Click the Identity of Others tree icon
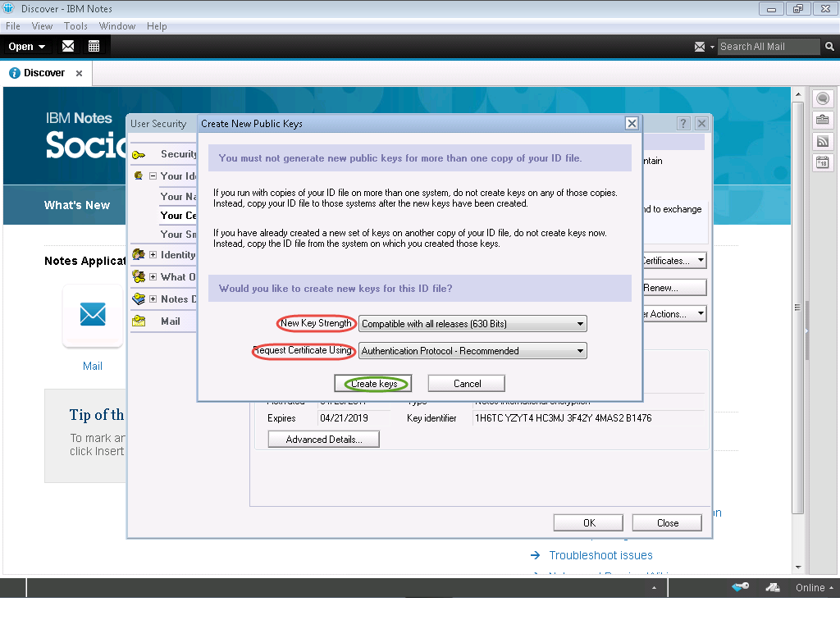 click(x=138, y=254)
